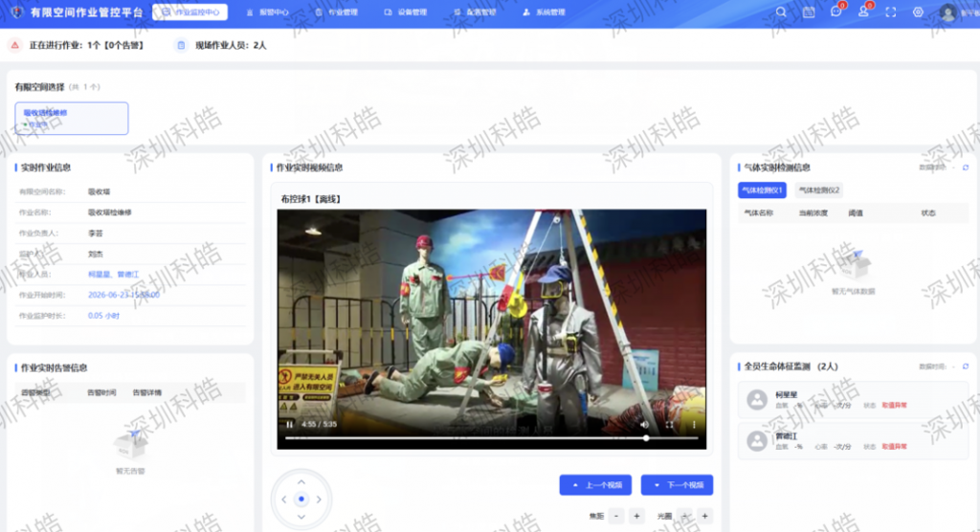This screenshot has width=980, height=532.
Task: Click the job start time value
Action: pyautogui.click(x=123, y=295)
